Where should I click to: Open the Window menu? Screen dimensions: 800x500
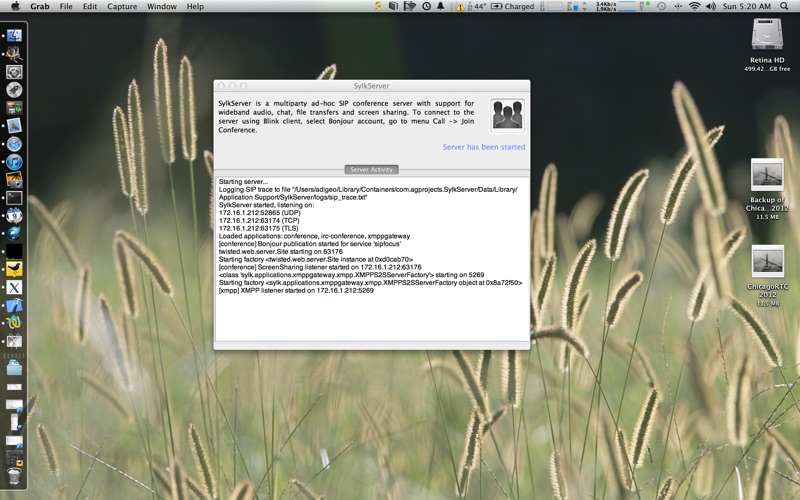(162, 6)
